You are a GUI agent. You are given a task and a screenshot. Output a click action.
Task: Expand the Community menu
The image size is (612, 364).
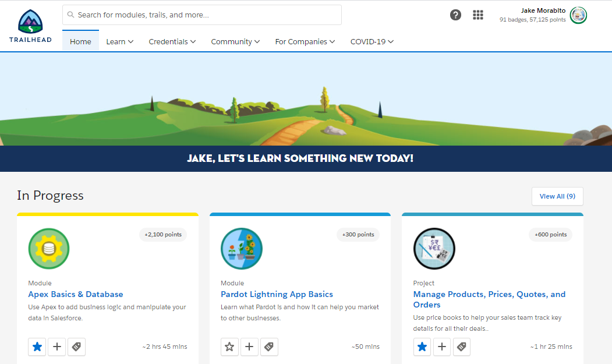(235, 41)
